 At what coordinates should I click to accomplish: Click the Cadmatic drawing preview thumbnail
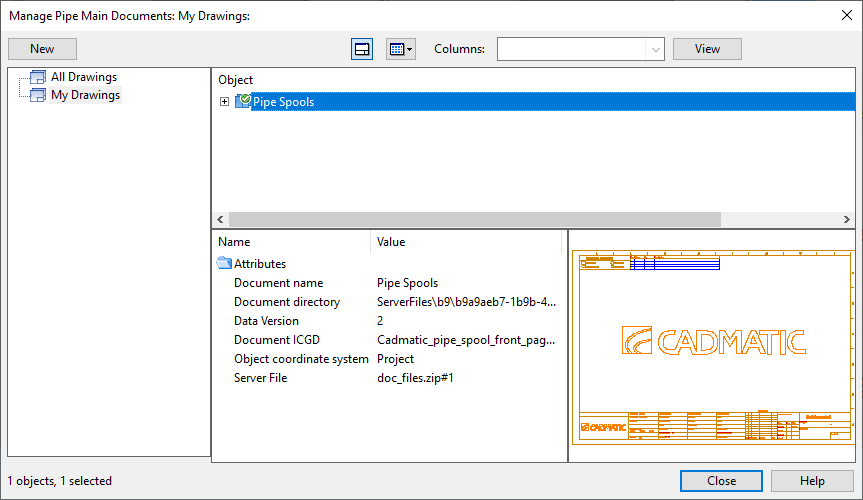(x=713, y=345)
